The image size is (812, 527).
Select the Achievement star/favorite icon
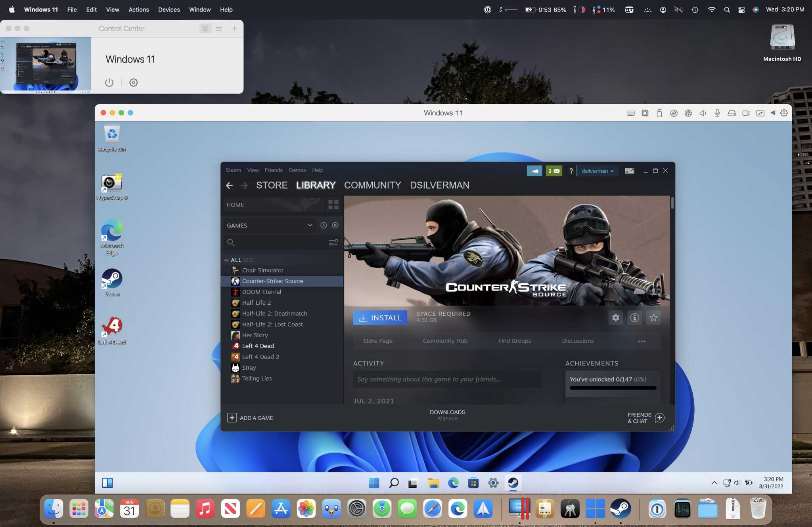coord(653,318)
